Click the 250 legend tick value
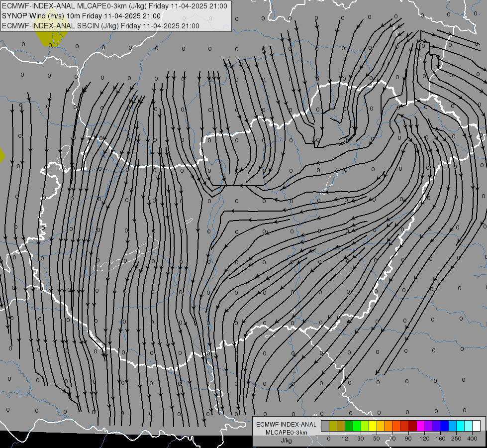Screen dimensions: 487x448 pos(456,439)
